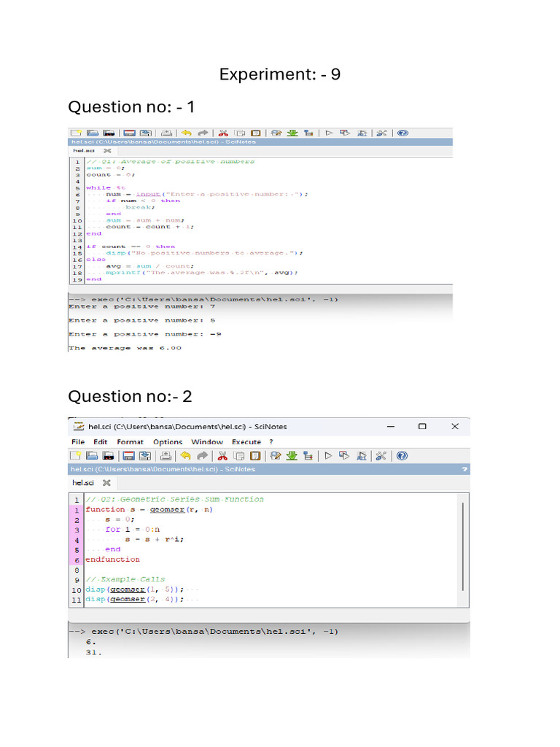
Task: Open Preferences tools icon in Question 2 toolbar
Action: (381, 456)
